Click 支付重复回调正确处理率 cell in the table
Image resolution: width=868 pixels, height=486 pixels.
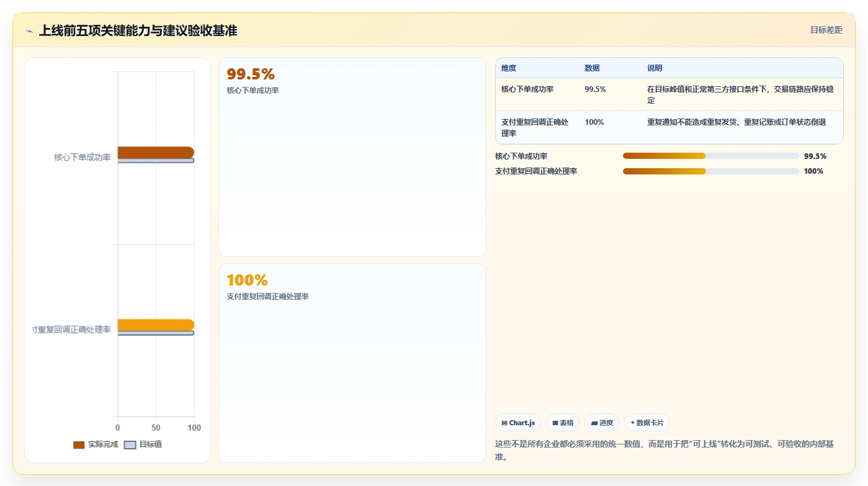click(535, 127)
